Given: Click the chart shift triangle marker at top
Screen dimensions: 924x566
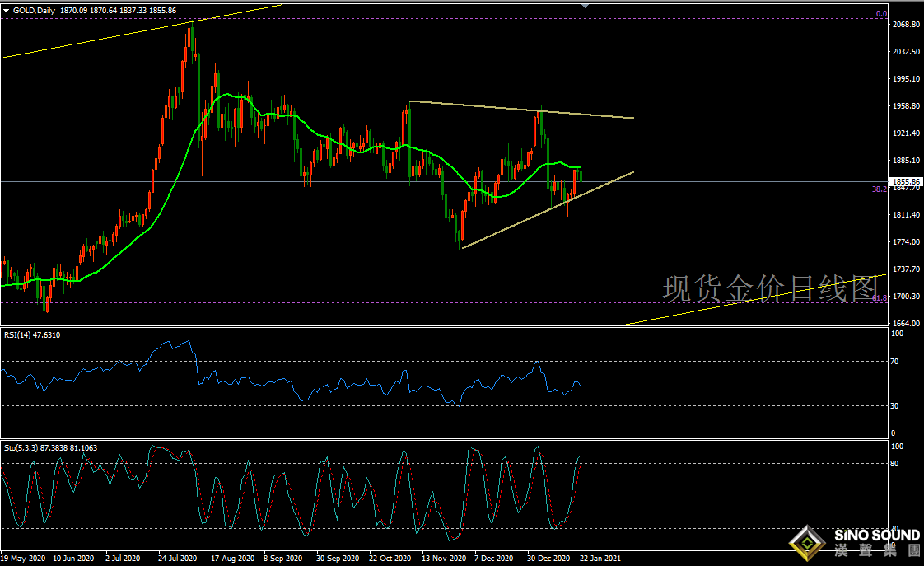Looking at the screenshot, I should point(585,6).
